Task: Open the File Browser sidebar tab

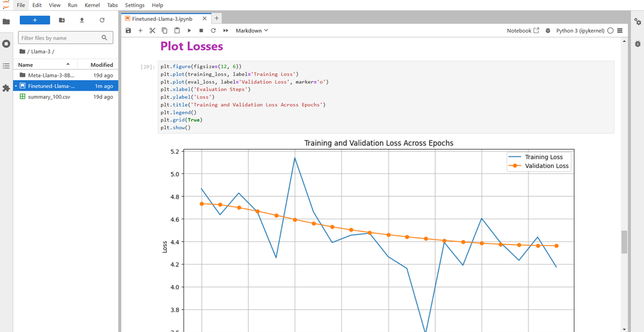Action: click(6, 21)
